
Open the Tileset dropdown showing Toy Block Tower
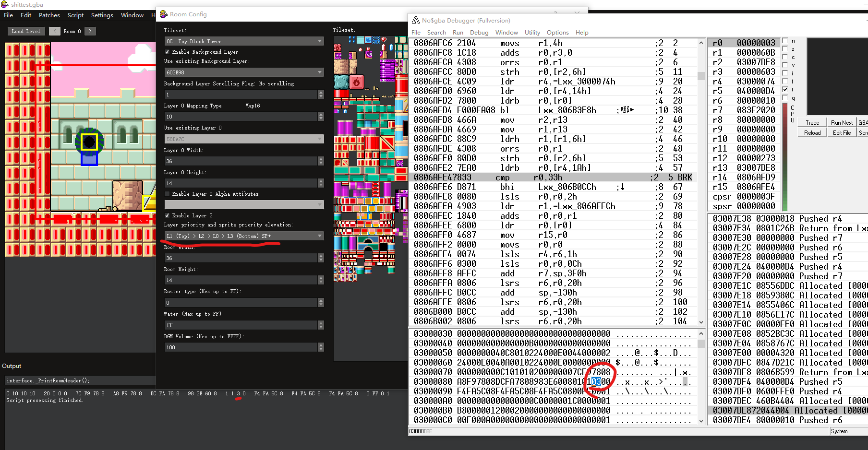[243, 41]
